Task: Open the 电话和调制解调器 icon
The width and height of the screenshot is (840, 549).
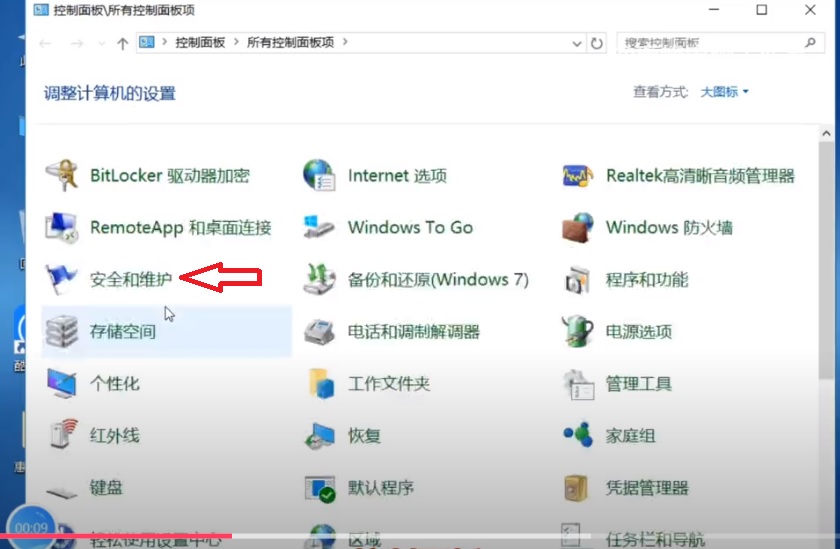Action: [319, 331]
